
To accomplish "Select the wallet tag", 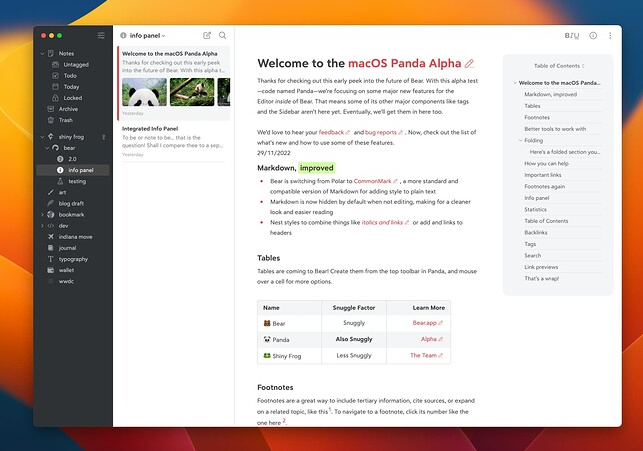I will pyautogui.click(x=66, y=270).
